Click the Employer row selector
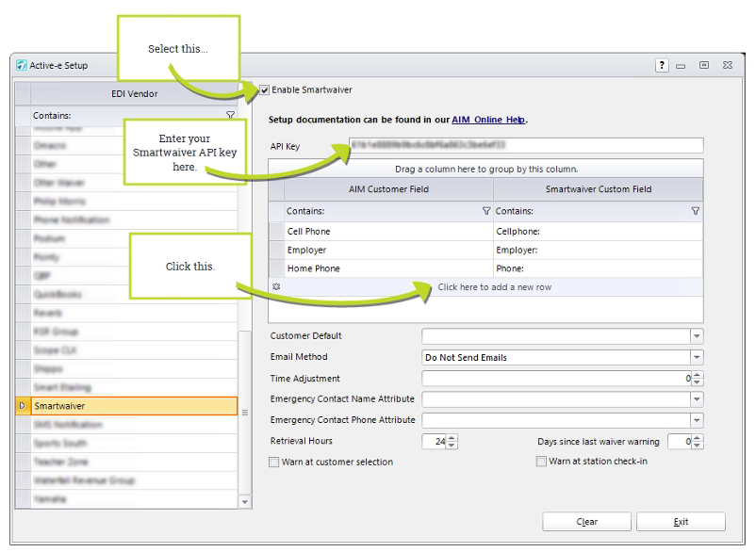Viewport: 756px width, 552px height. (x=276, y=250)
